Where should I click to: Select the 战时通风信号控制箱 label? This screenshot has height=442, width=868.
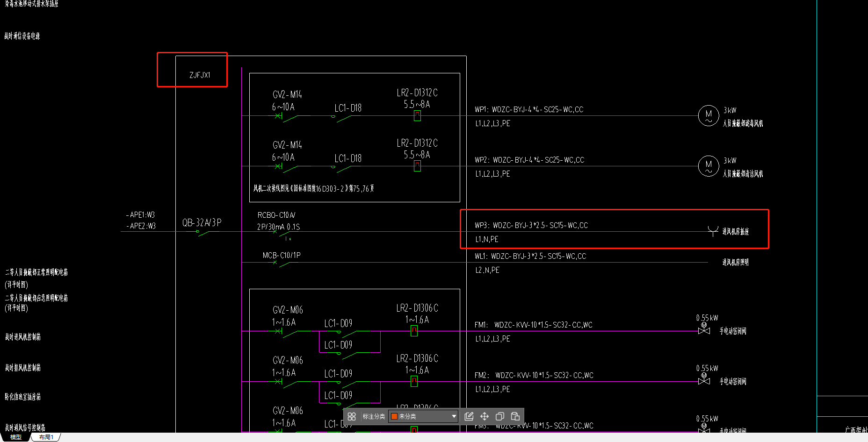[x=25, y=428]
